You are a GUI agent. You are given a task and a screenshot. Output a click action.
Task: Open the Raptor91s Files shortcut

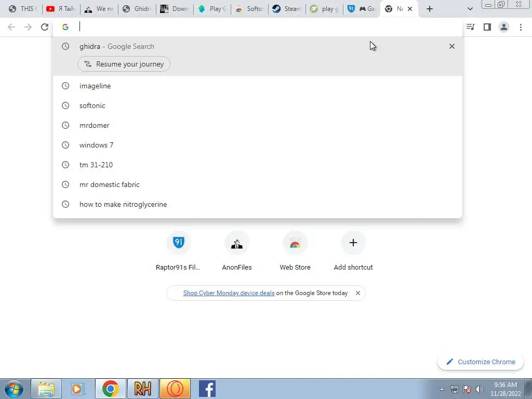[178, 251]
